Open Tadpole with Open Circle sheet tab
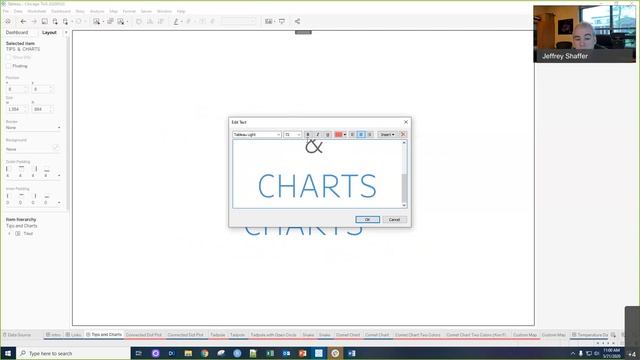Viewport: 640px width, 360px height. point(273,335)
